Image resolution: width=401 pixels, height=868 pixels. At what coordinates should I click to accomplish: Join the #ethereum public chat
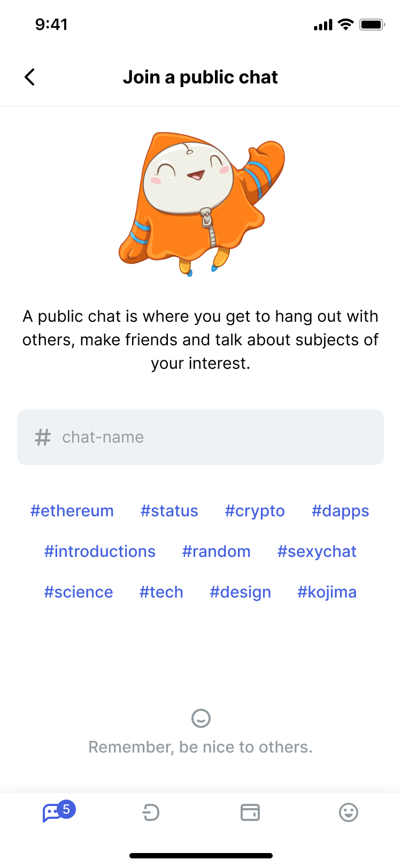[x=72, y=511]
